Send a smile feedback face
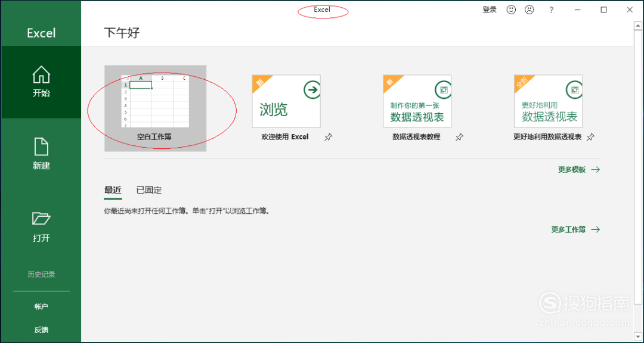 coord(511,10)
